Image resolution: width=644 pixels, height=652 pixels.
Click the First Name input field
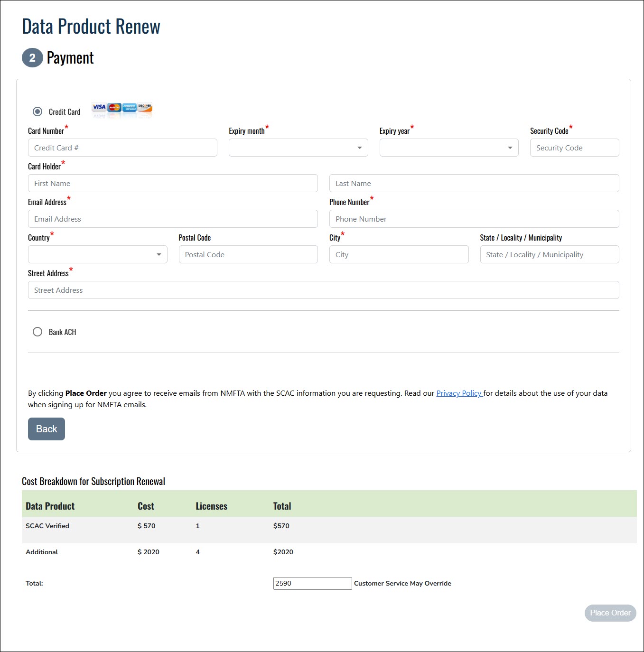click(173, 183)
